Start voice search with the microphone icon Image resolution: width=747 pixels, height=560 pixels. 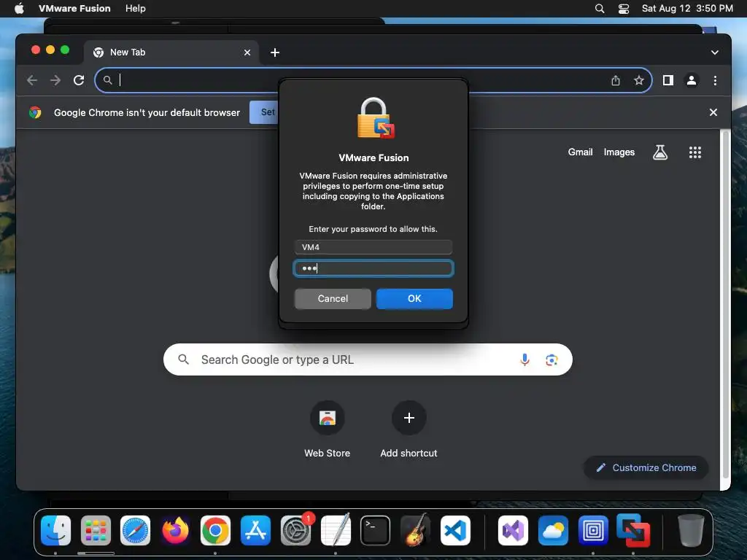click(x=525, y=359)
